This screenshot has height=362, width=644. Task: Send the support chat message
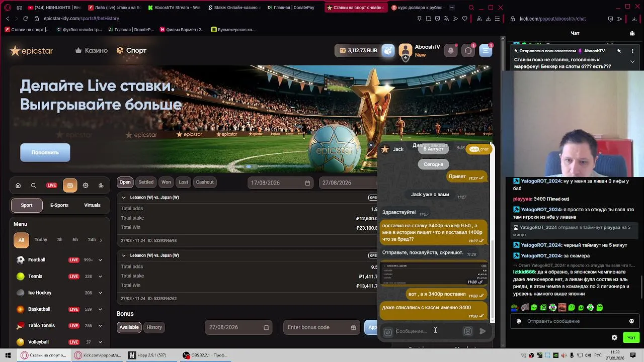pyautogui.click(x=482, y=331)
